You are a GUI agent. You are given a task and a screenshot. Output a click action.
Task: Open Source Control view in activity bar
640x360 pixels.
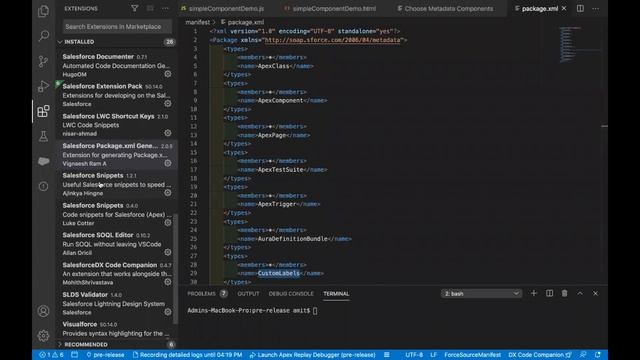coord(43,61)
